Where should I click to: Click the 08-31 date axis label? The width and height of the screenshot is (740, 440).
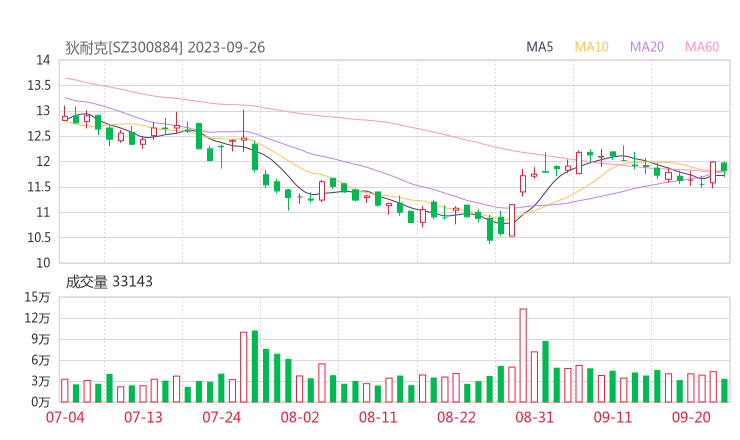[534, 418]
